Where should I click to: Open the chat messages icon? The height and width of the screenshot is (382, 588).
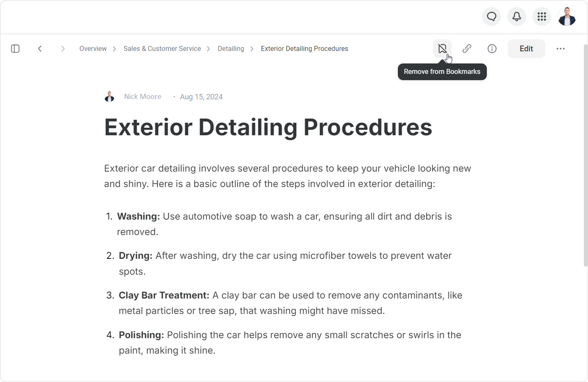click(491, 16)
